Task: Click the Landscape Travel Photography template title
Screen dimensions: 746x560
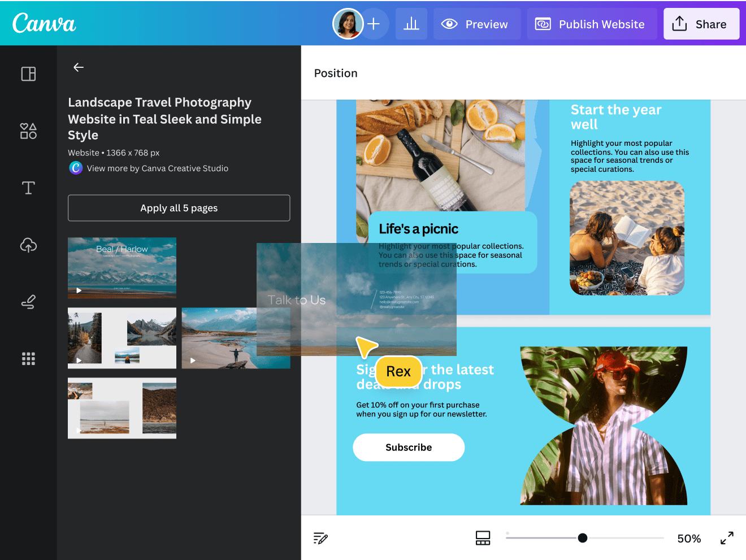Action: (x=164, y=119)
